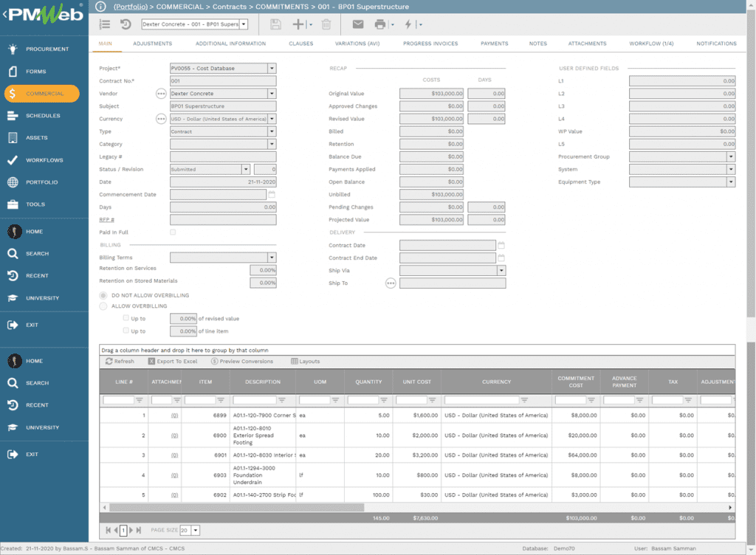Click the Delete trash icon
The width and height of the screenshot is (756, 555).
click(x=326, y=24)
